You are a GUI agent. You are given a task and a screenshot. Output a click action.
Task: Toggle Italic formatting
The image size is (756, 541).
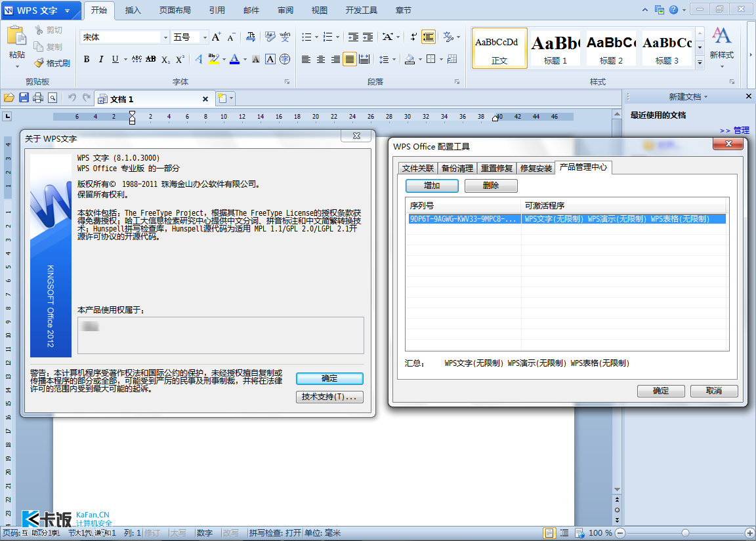tap(101, 59)
